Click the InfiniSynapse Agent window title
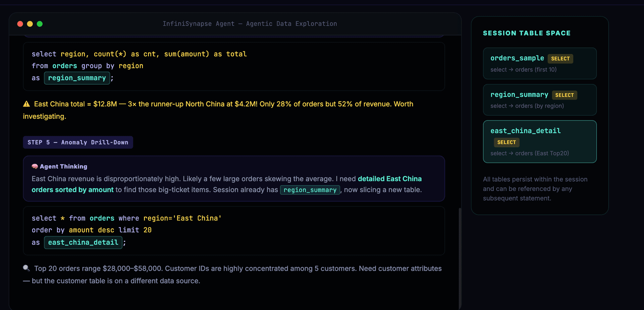Screen dimensions: 644x310 (250, 24)
